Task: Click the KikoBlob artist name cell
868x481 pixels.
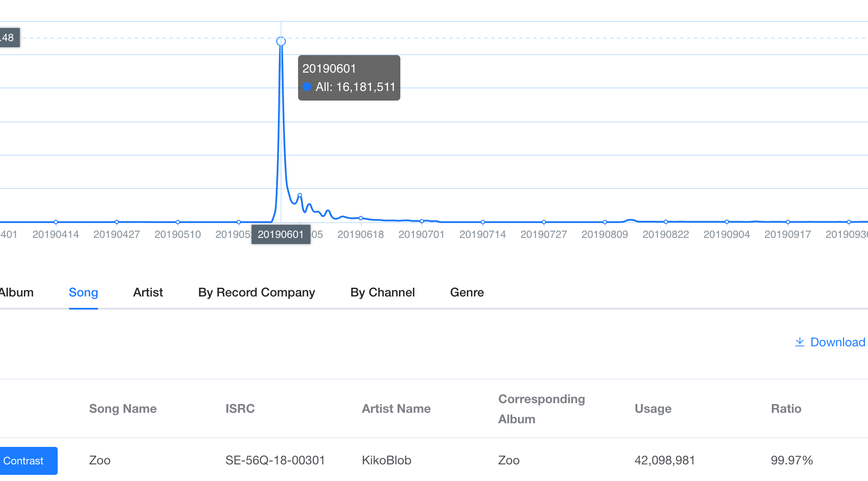Action: click(x=386, y=460)
